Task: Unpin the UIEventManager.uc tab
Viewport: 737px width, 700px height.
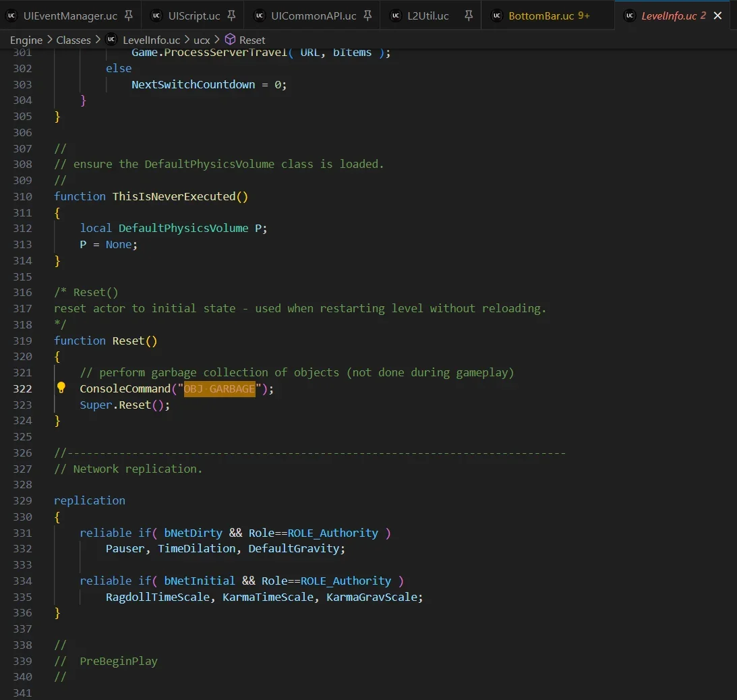Action: click(x=129, y=16)
